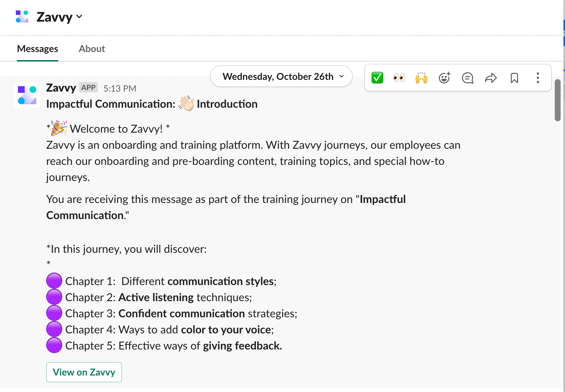Select the Messages tab
565x392 pixels.
37,49
